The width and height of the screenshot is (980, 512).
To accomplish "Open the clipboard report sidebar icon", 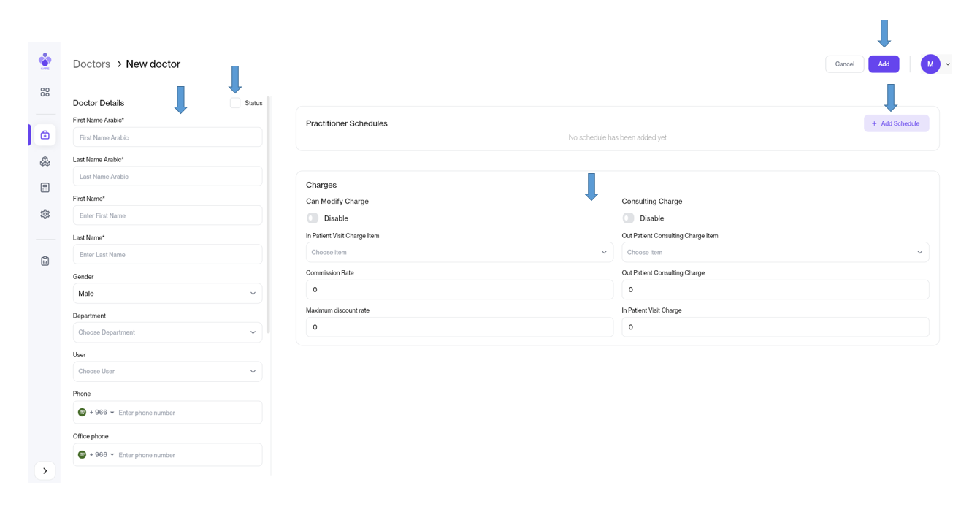I will (x=45, y=261).
